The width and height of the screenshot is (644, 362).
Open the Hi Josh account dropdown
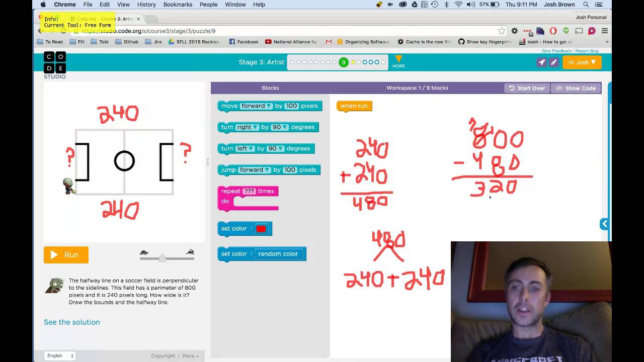coord(582,62)
